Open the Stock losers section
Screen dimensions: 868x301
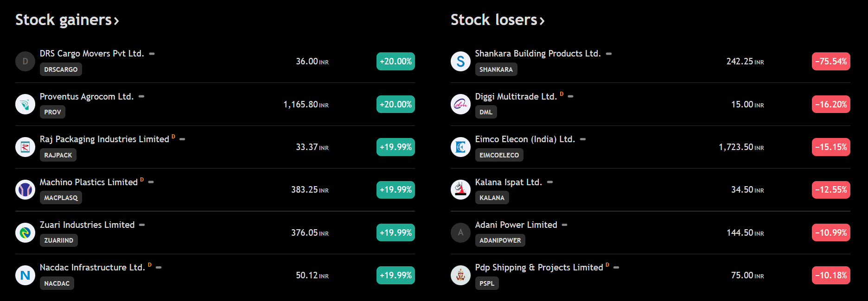[497, 20]
